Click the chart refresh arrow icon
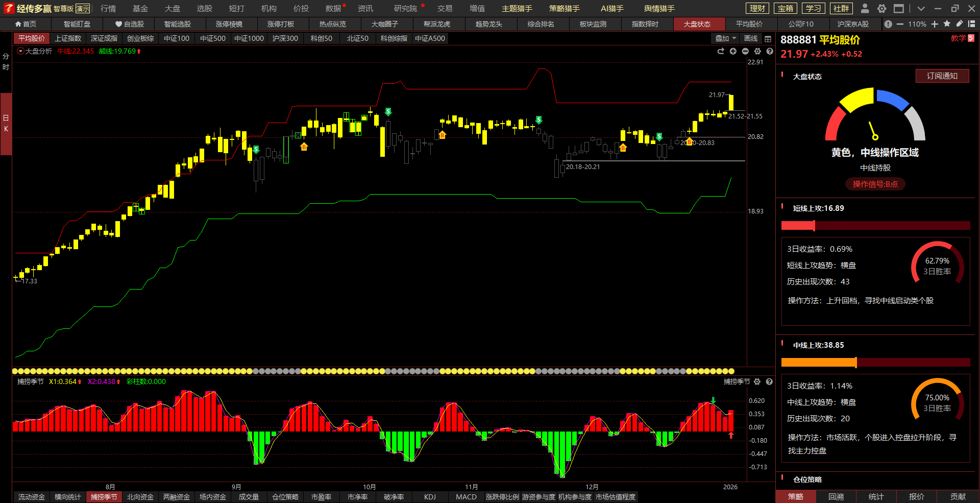This screenshot has width=980, height=503. click(x=721, y=52)
